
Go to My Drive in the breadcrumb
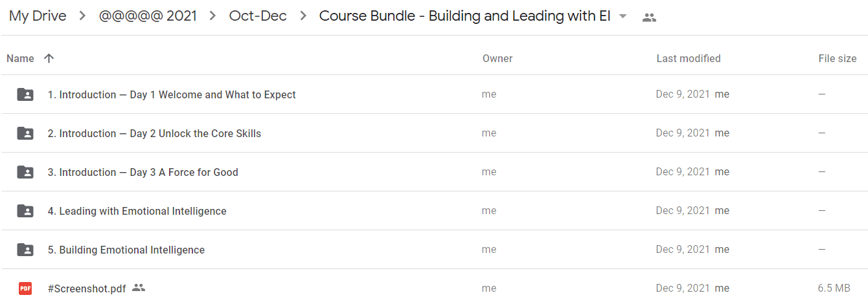(x=38, y=16)
